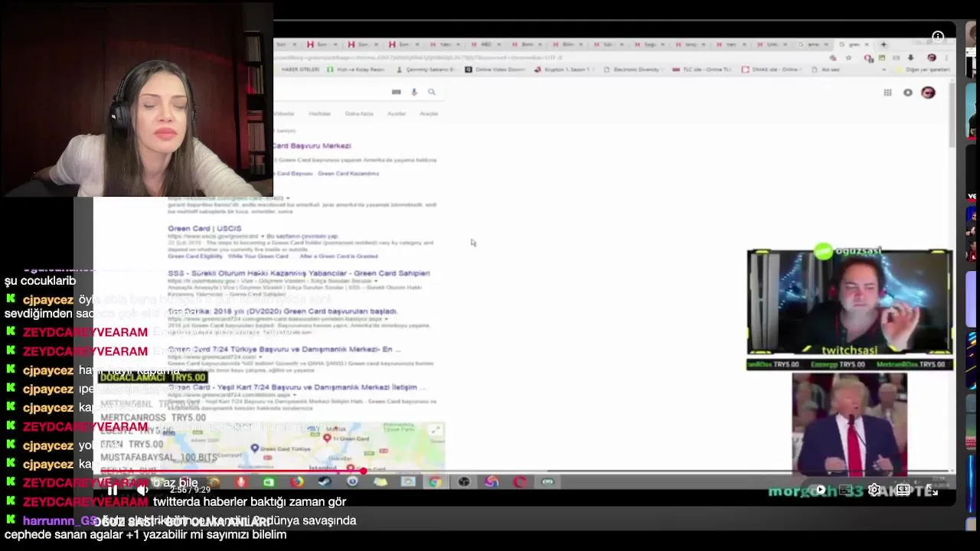Image resolution: width=980 pixels, height=551 pixels.
Task: Switch video to theater mode
Action: pyautogui.click(x=903, y=490)
